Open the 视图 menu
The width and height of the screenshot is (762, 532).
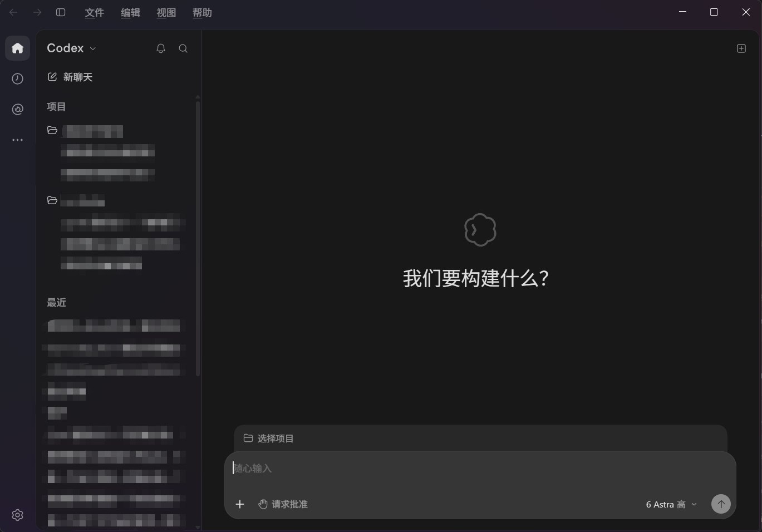166,12
